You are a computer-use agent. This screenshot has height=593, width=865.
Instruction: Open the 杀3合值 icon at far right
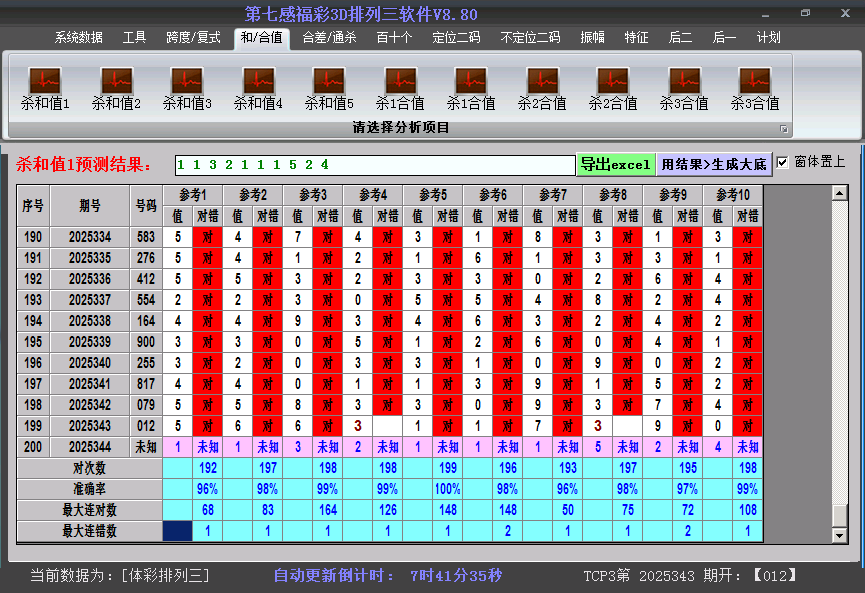click(755, 82)
